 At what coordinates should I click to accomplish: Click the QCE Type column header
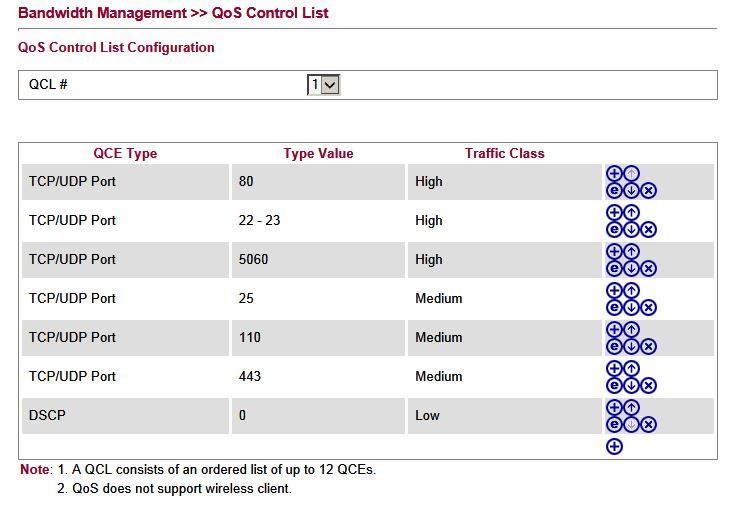[x=125, y=153]
